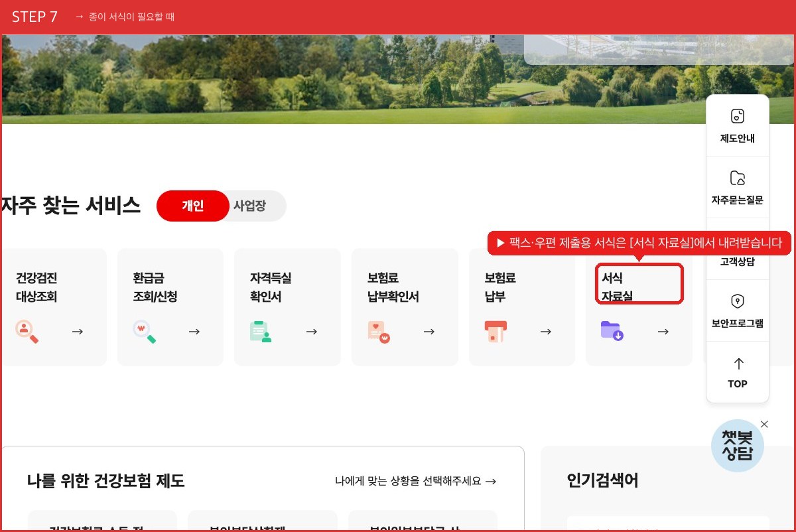Select the 개인 tab

coord(192,206)
